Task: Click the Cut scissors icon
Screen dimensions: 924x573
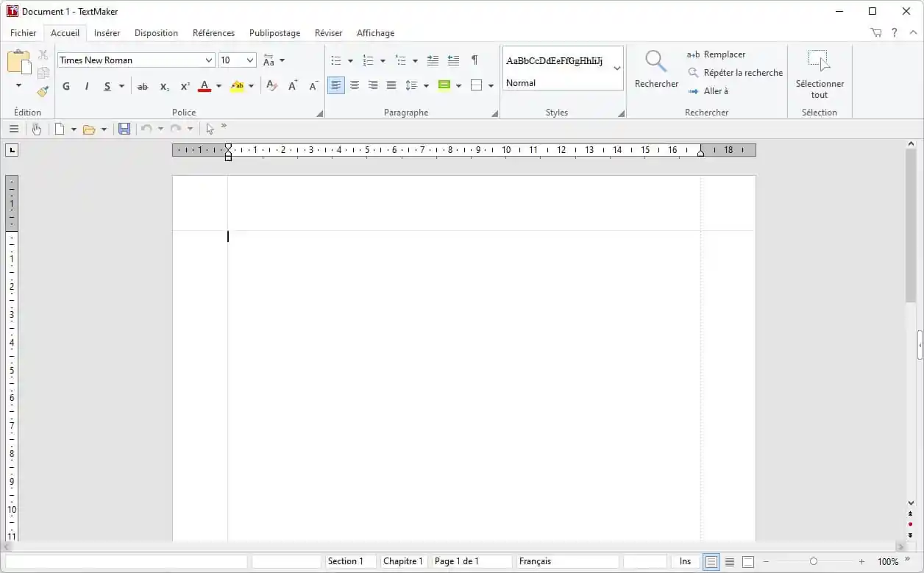Action: [43, 55]
